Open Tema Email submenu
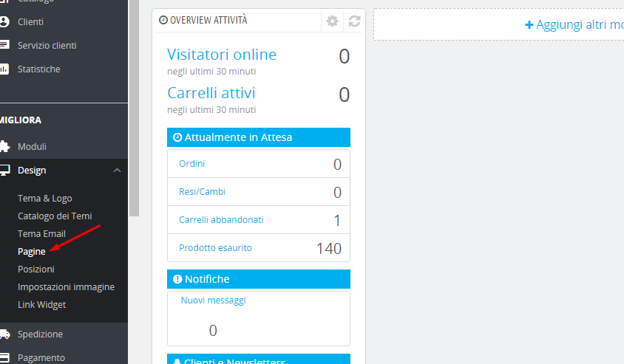The width and height of the screenshot is (624, 364). [42, 233]
